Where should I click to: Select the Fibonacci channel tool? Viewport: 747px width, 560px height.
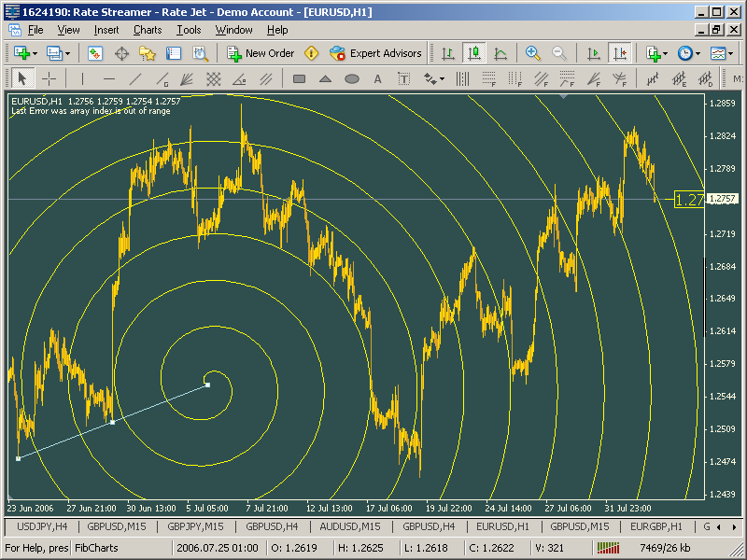(542, 78)
